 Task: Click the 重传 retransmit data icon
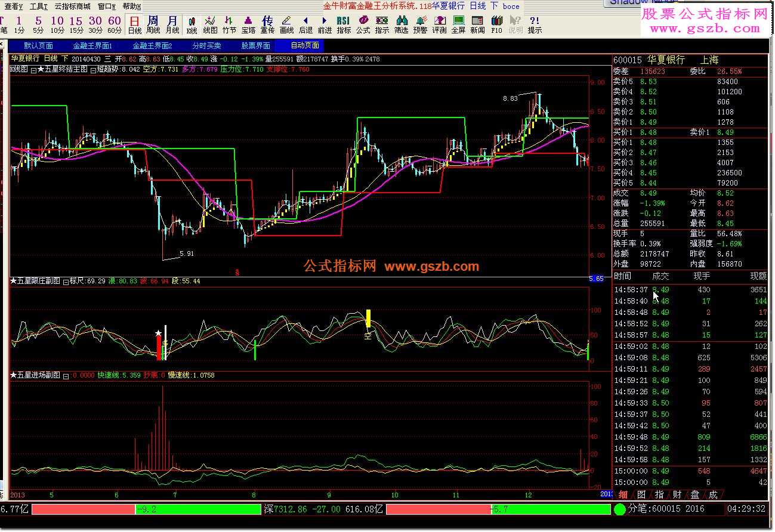(267, 24)
